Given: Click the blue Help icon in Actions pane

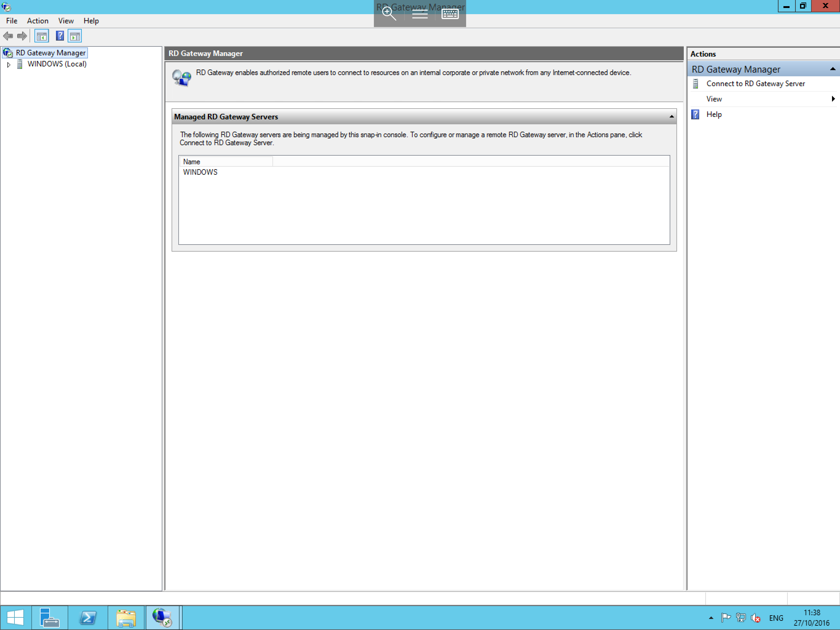Looking at the screenshot, I should coord(695,114).
